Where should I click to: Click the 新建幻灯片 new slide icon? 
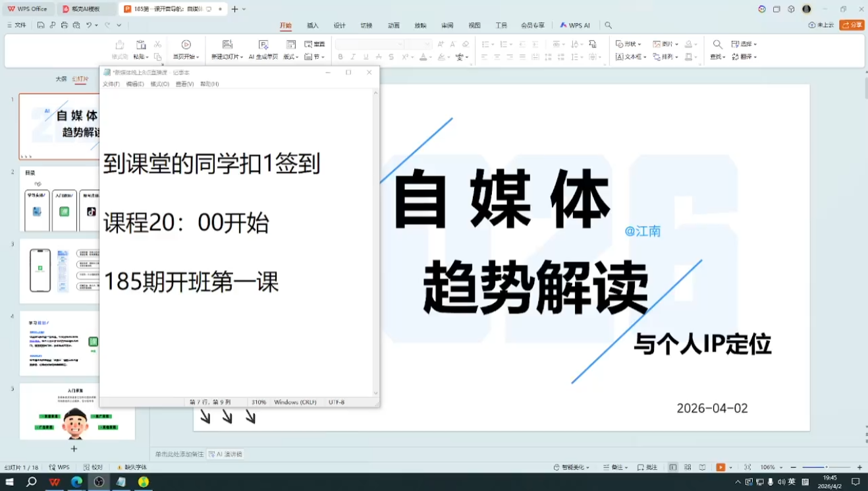point(226,44)
